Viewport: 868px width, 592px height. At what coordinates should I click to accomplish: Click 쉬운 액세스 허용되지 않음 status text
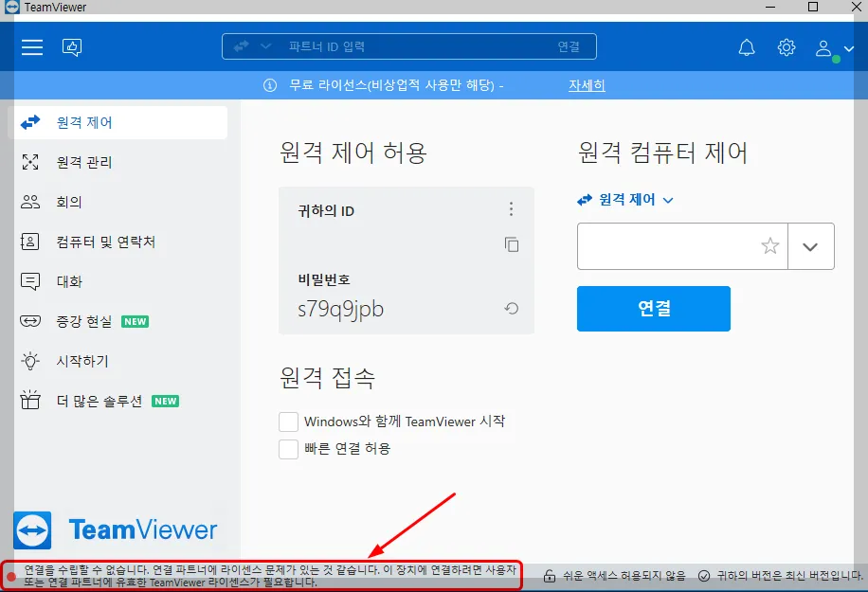pyautogui.click(x=624, y=576)
